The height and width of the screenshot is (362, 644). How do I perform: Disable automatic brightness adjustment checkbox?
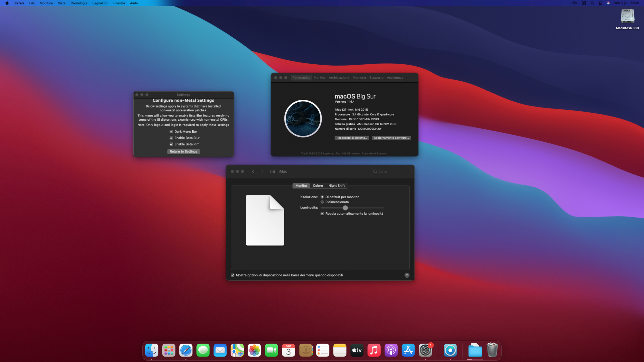tap(322, 214)
